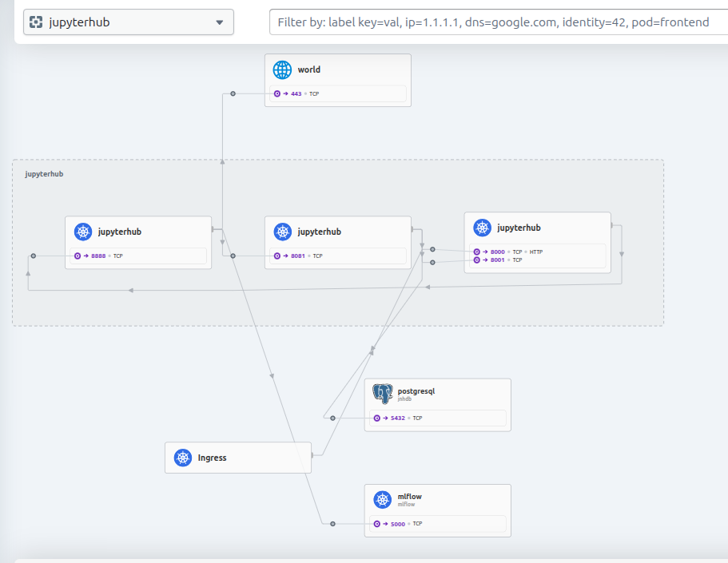Click the connector dot left of port 8000
The image size is (728, 563).
(x=432, y=249)
